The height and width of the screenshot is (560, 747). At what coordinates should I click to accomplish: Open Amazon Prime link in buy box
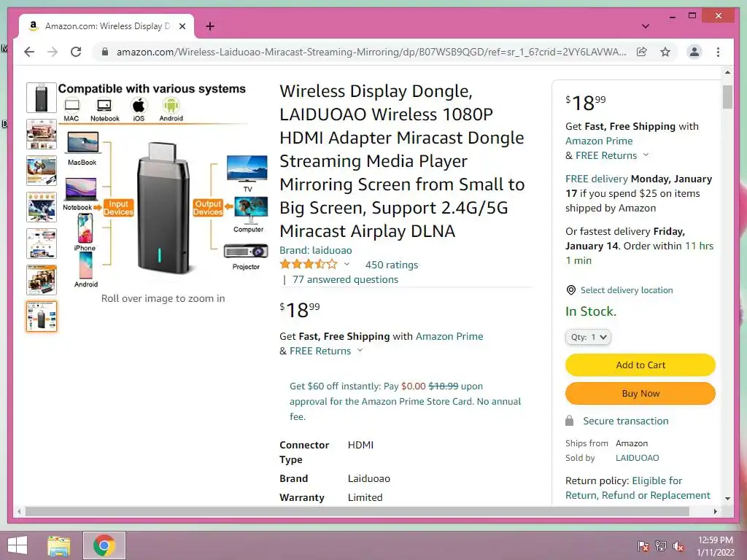pos(599,141)
